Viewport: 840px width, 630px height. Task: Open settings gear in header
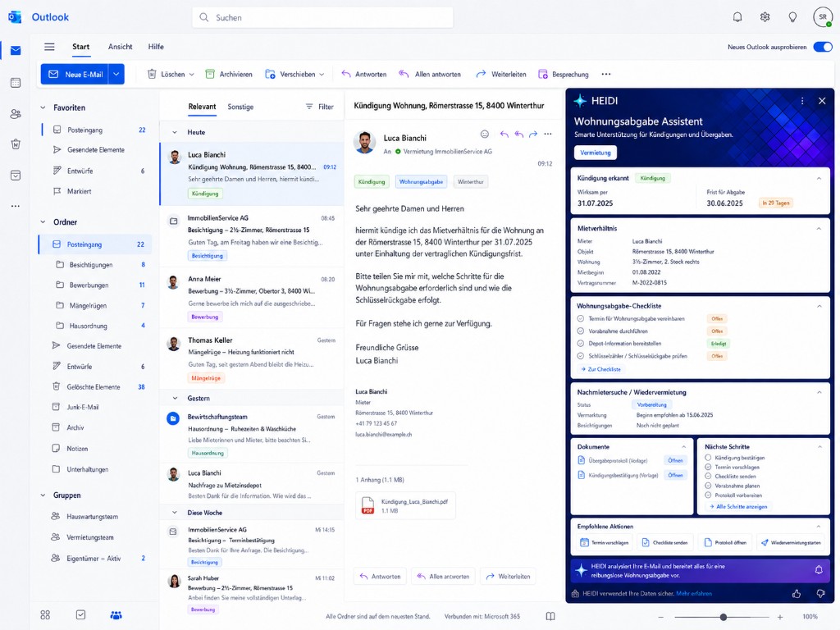[765, 17]
